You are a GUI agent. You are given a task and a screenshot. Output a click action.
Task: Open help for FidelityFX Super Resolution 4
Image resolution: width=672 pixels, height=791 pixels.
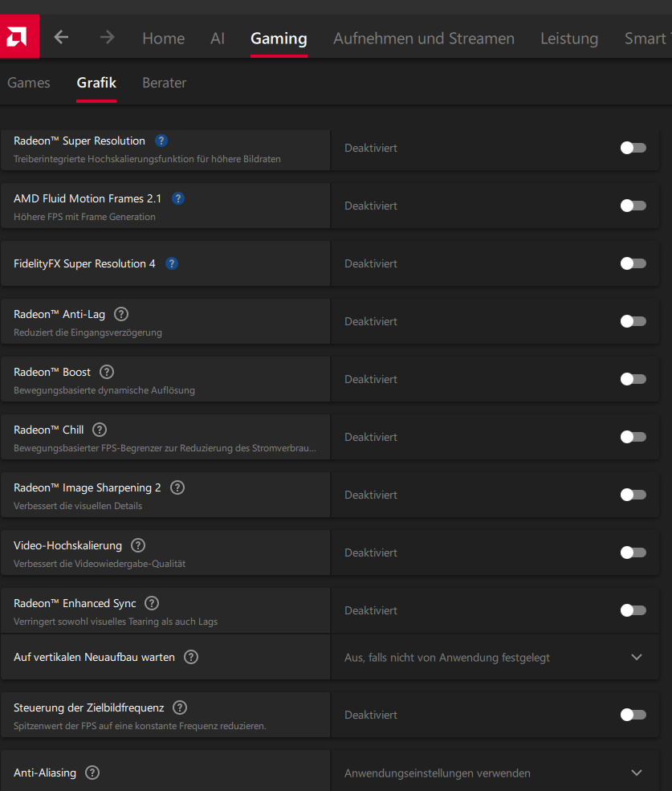(172, 263)
